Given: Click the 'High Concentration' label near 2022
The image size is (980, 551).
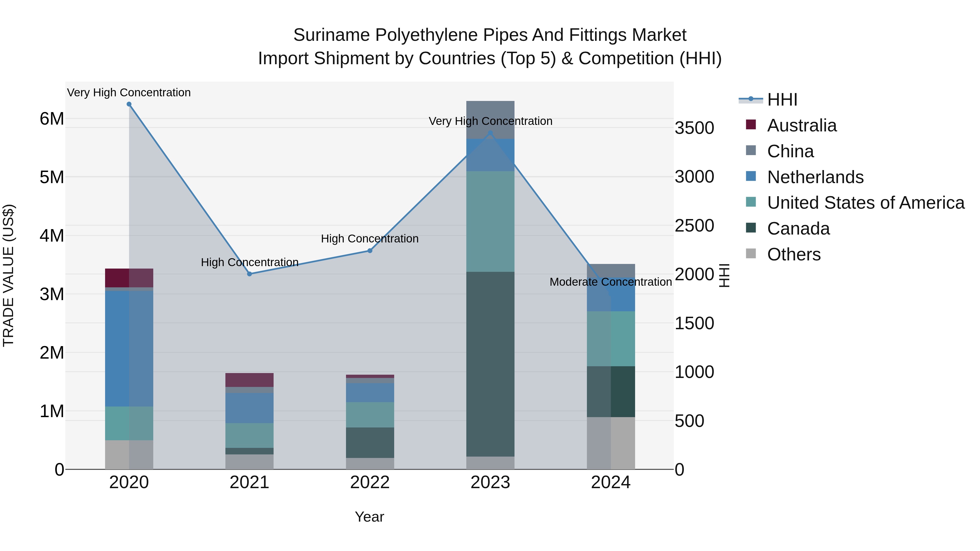Looking at the screenshot, I should click(370, 238).
